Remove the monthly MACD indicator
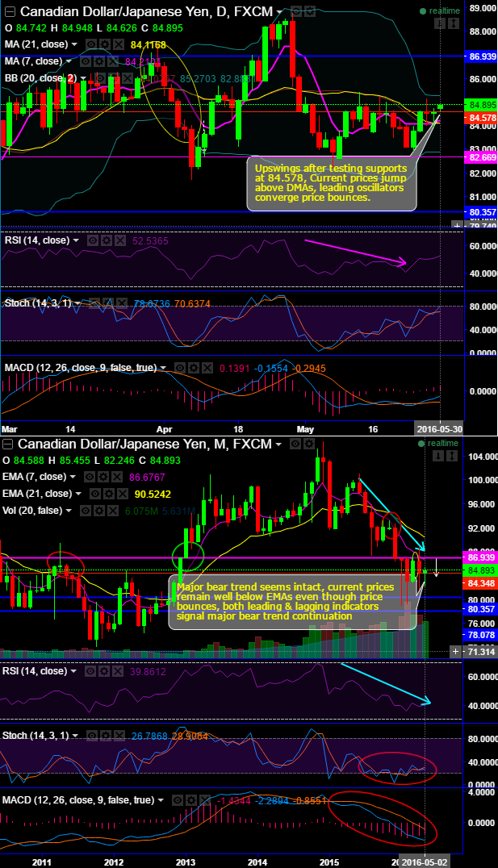The width and height of the screenshot is (498, 868). [x=204, y=799]
